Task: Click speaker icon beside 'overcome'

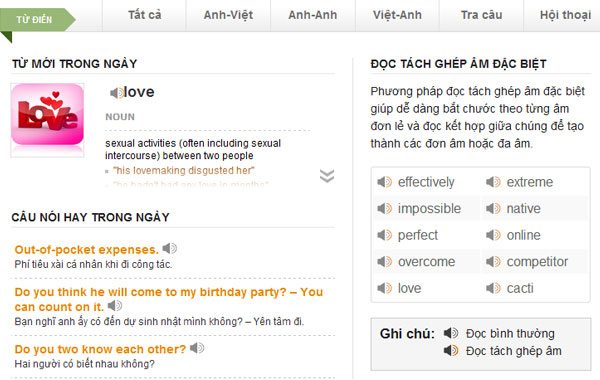Action: (x=385, y=262)
